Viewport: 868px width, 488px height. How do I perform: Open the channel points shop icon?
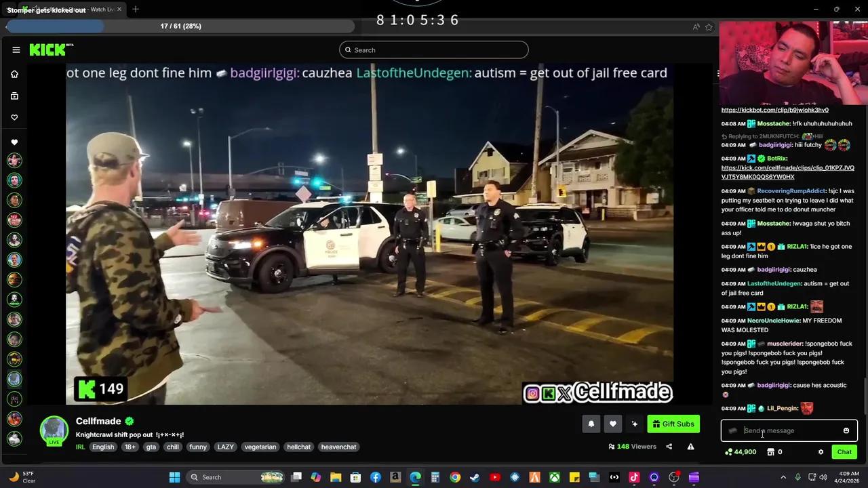[x=770, y=452]
